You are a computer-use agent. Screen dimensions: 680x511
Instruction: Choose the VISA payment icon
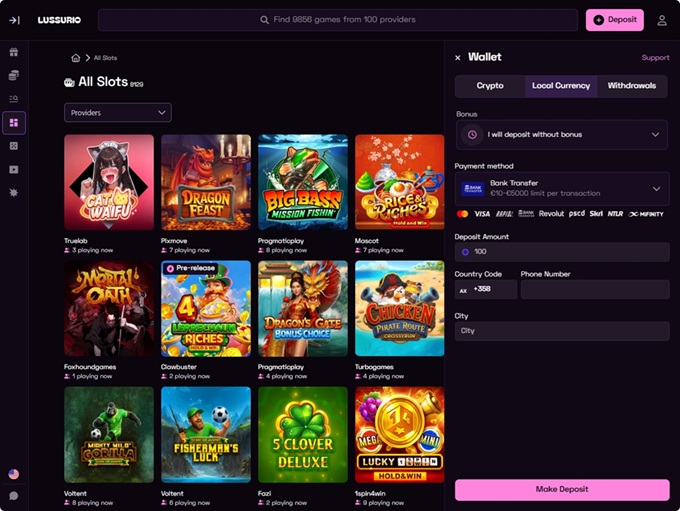pyautogui.click(x=482, y=214)
